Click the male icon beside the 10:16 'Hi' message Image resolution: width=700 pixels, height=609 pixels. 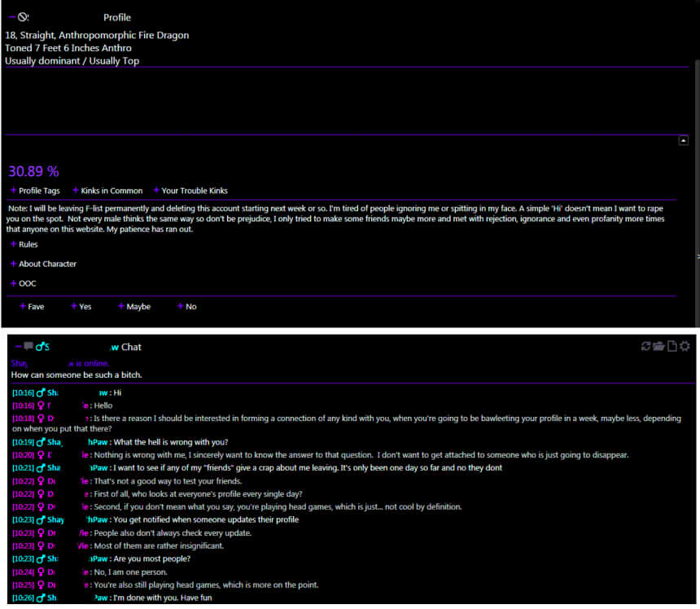tap(41, 392)
